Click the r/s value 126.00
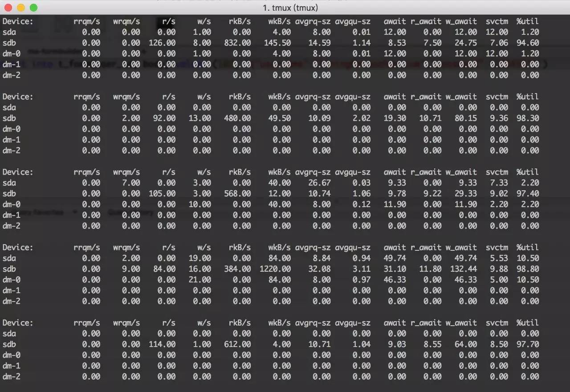Image resolution: width=570 pixels, height=392 pixels. [162, 43]
